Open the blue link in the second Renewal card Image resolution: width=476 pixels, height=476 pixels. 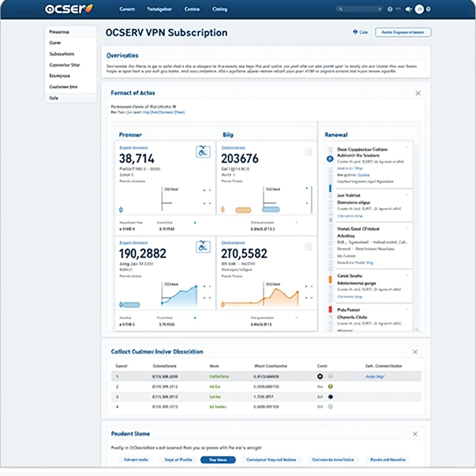click(350, 216)
